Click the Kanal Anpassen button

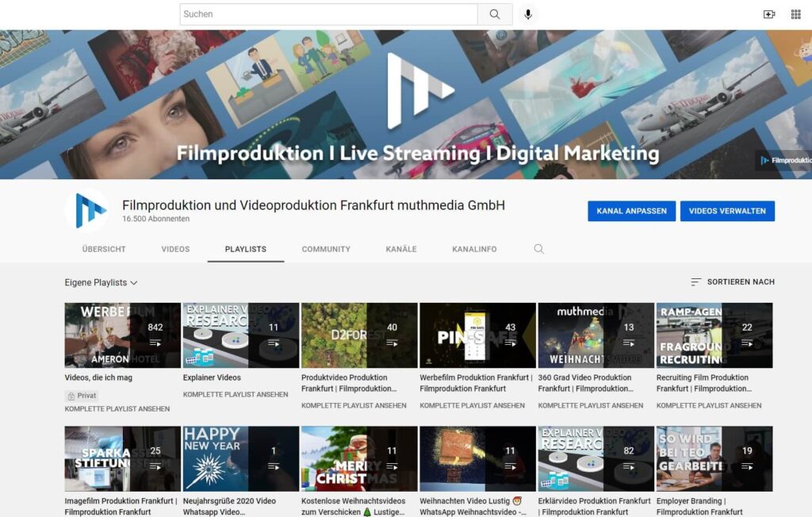pyautogui.click(x=631, y=211)
